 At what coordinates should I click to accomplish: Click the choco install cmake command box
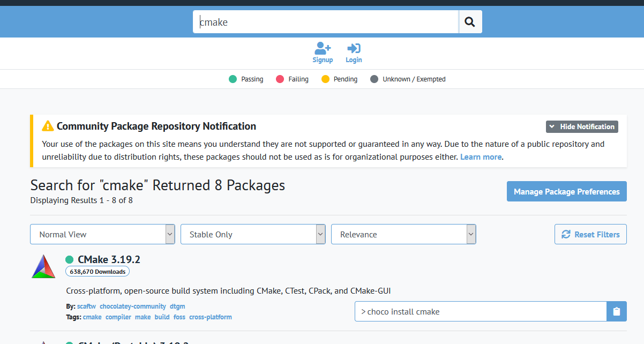480,311
